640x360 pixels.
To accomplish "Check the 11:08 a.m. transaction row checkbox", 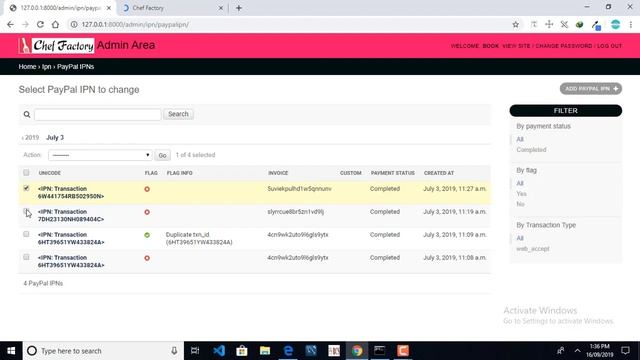I will [26, 257].
